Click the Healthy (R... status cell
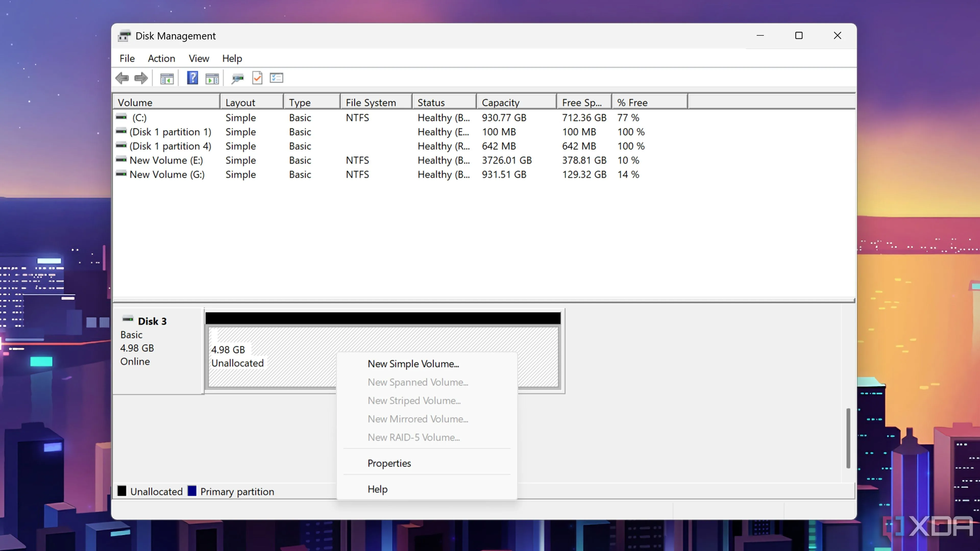The image size is (980, 551). [444, 146]
